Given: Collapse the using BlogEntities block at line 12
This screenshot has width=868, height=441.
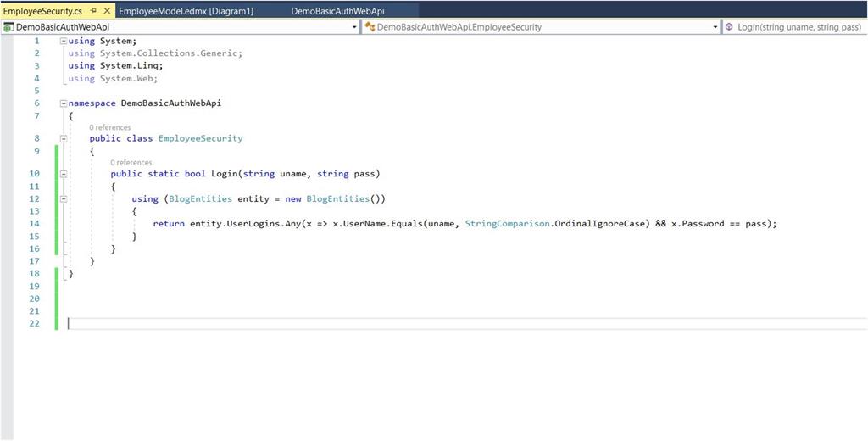Looking at the screenshot, I should tap(64, 199).
